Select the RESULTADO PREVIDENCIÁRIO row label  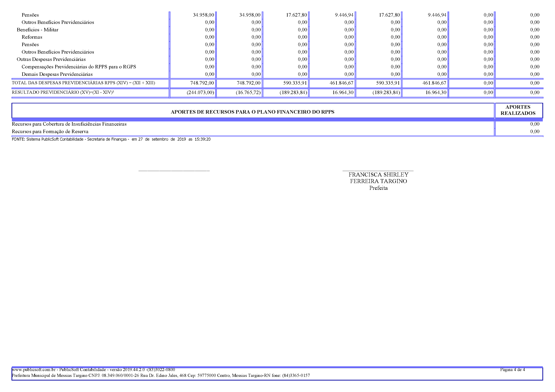(63, 92)
